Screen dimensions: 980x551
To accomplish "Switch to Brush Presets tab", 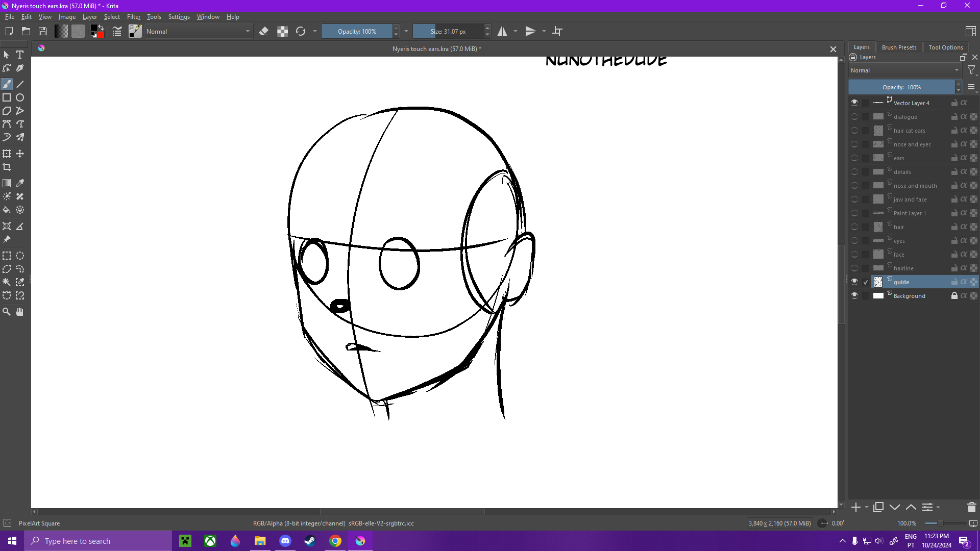I will coord(899,47).
